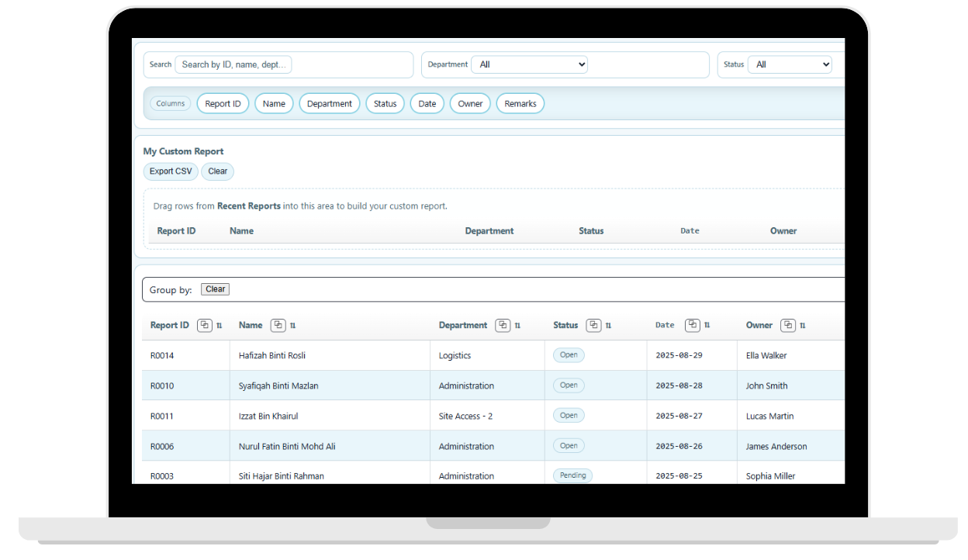Open the Status filter dropdown
This screenshot has height=560, width=968.
point(790,64)
